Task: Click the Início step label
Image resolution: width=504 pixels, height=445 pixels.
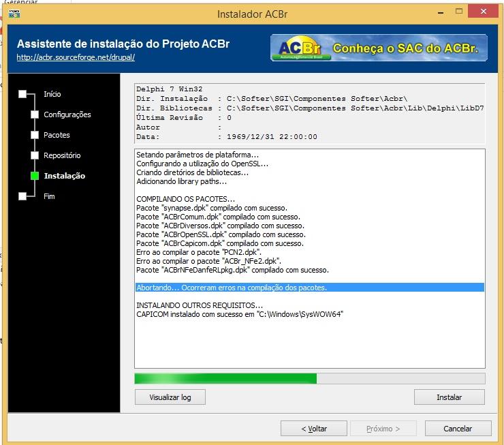Action: [52, 94]
